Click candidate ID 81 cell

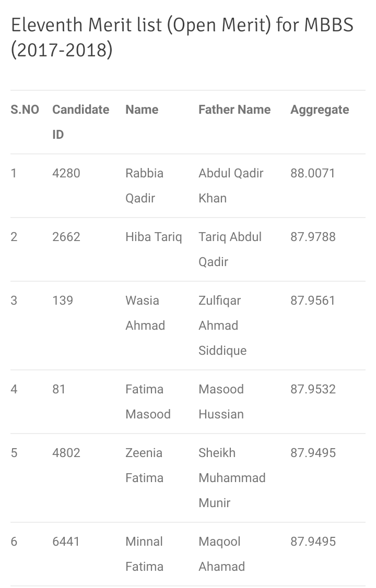[59, 389]
